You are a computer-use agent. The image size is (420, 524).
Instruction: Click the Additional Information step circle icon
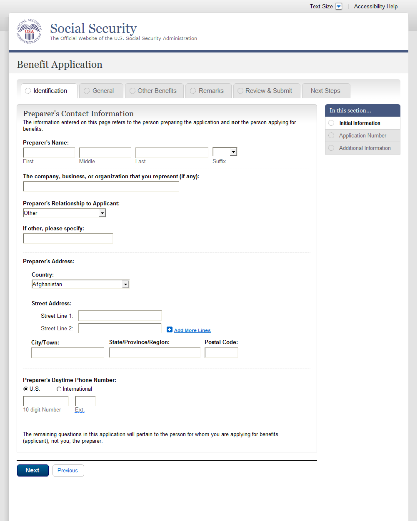pyautogui.click(x=331, y=148)
